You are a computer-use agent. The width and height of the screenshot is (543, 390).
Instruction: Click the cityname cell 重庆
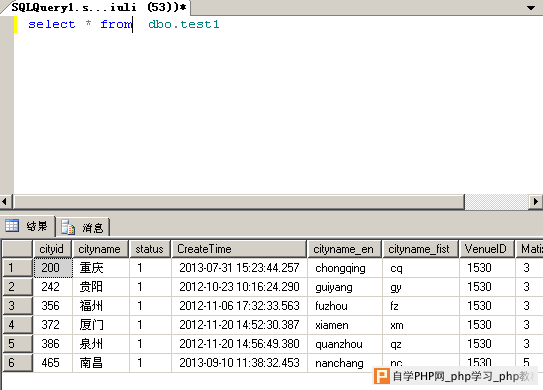(101, 268)
